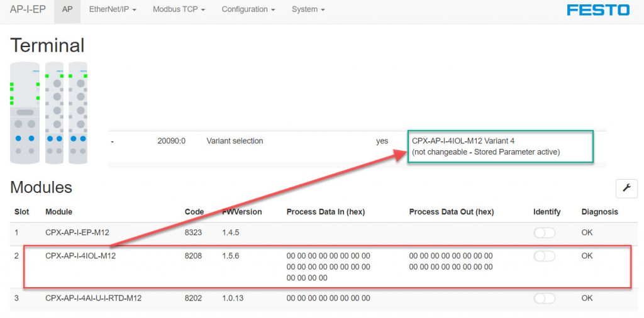Screen dimensions: 644x318
Task: Toggle Identify for CPX-AP-I-4AI-U-I-RTD-M12
Action: point(545,299)
